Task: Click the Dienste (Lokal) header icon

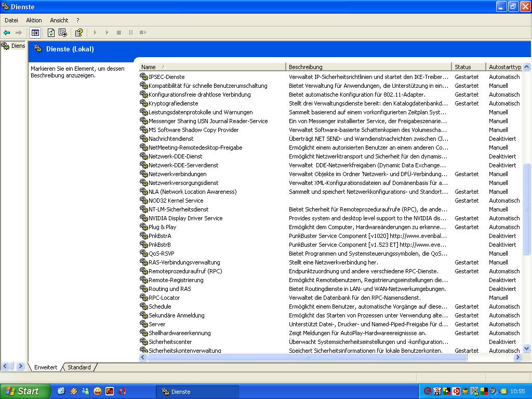Action: 38,49
